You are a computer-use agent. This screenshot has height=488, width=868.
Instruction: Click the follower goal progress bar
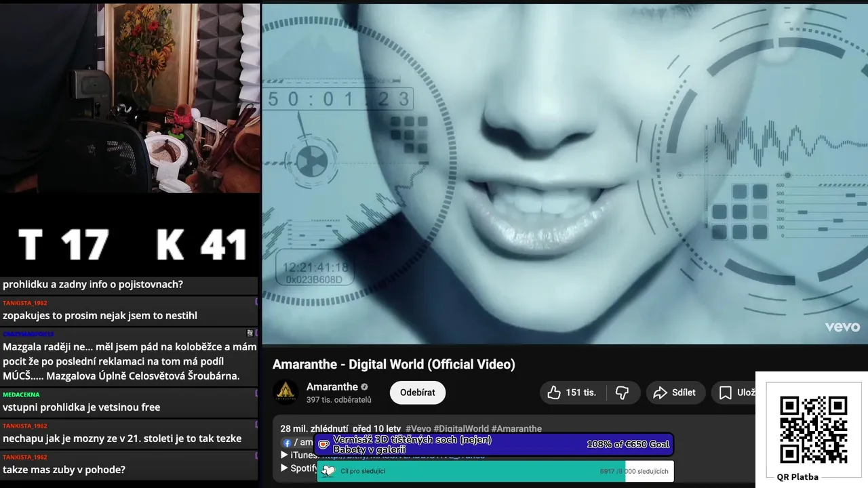point(495,471)
